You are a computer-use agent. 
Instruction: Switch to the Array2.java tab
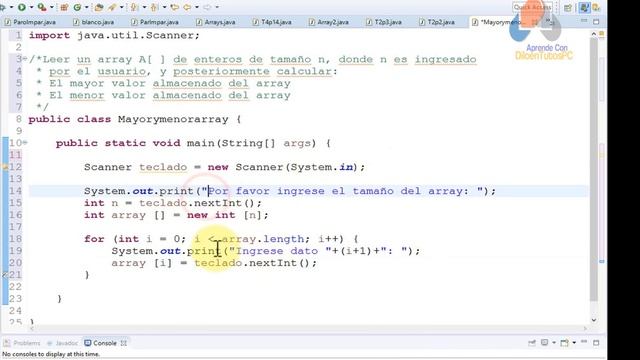(329, 22)
